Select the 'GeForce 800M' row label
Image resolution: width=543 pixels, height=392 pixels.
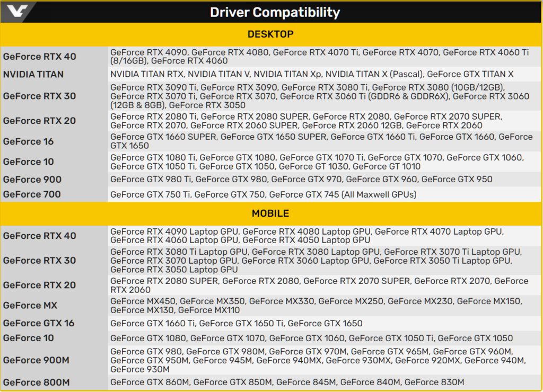click(x=37, y=382)
